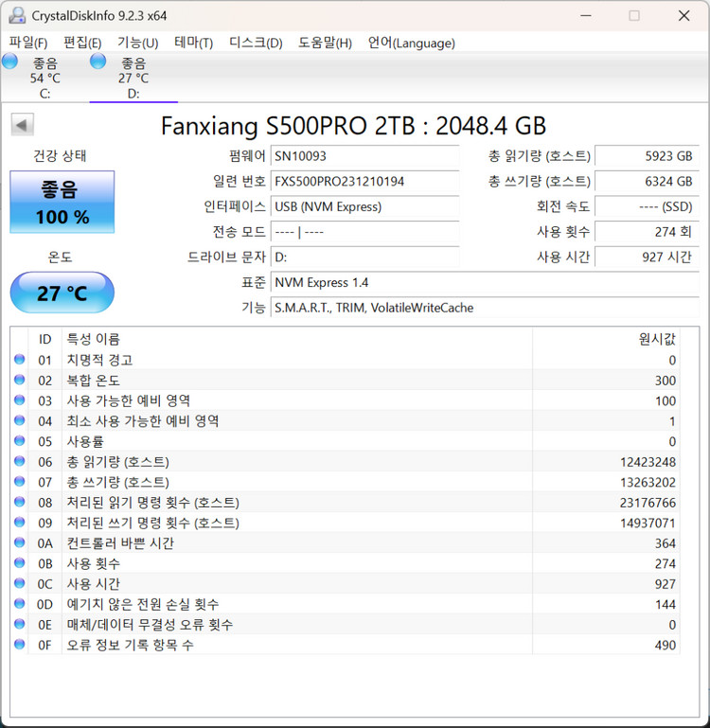Click status orb of row 01 치명적 경고
This screenshot has height=728, width=710.
click(20, 360)
